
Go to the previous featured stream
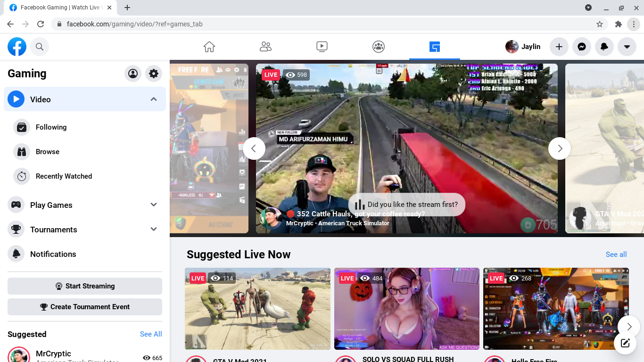(x=254, y=148)
